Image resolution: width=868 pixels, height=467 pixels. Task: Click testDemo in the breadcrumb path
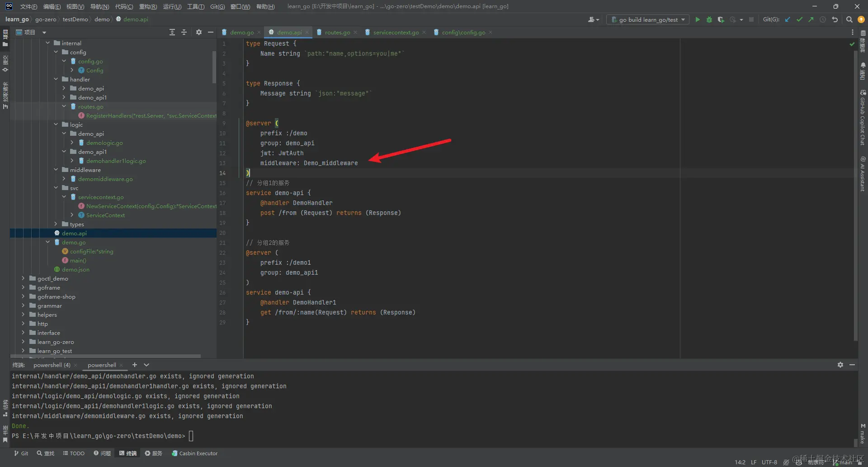pyautogui.click(x=75, y=19)
